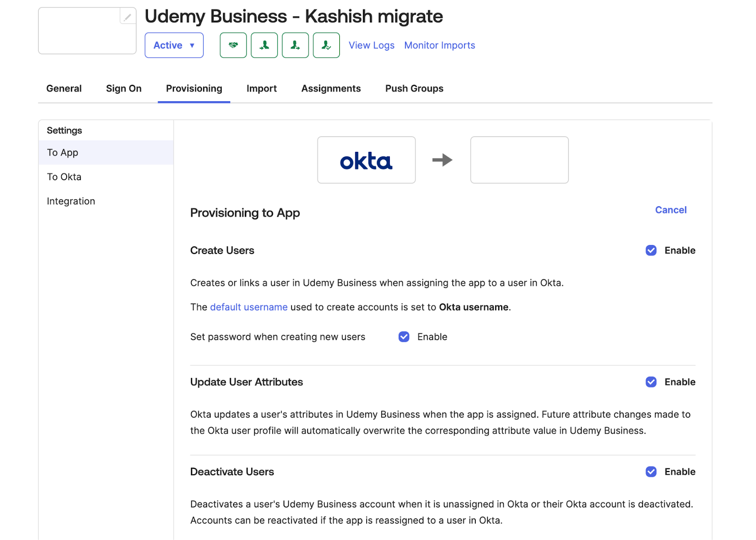Click the green handshake icon
756x540 pixels.
[233, 45]
